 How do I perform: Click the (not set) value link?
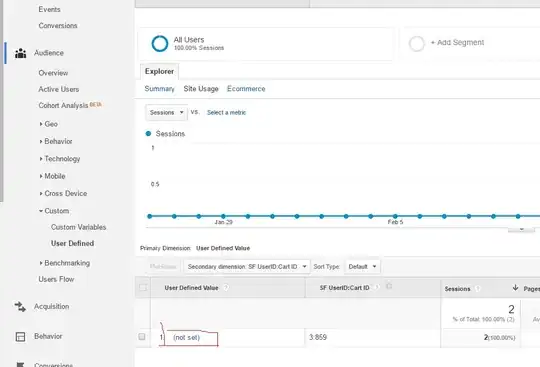tap(187, 337)
